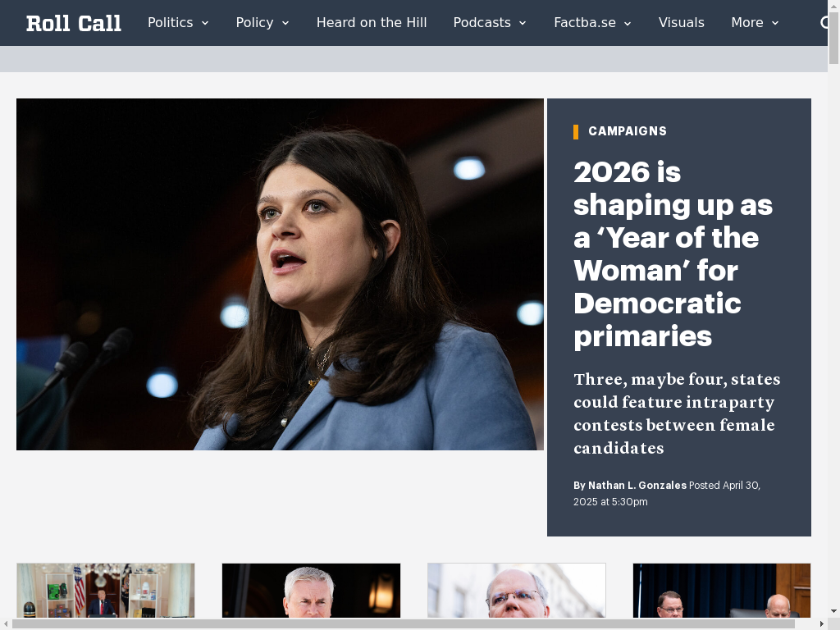Go to Heard on the Hill

coord(372,22)
